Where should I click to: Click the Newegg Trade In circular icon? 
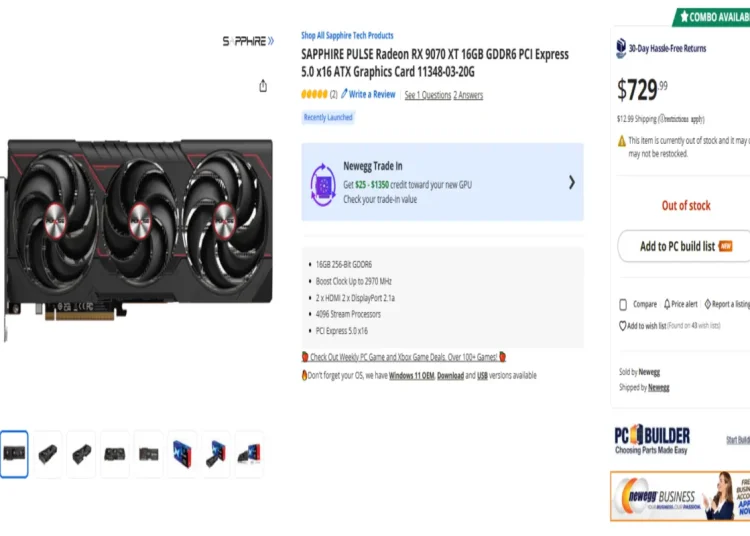point(323,185)
